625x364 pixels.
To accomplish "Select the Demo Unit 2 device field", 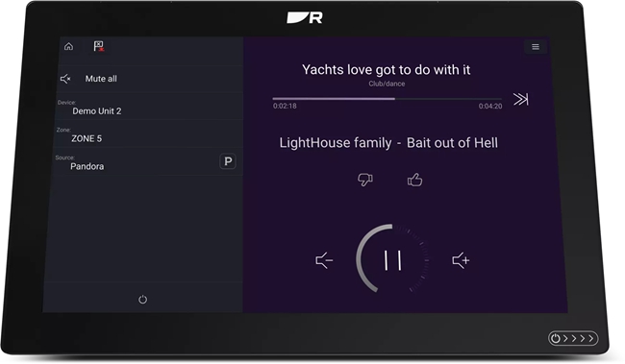I will click(149, 108).
